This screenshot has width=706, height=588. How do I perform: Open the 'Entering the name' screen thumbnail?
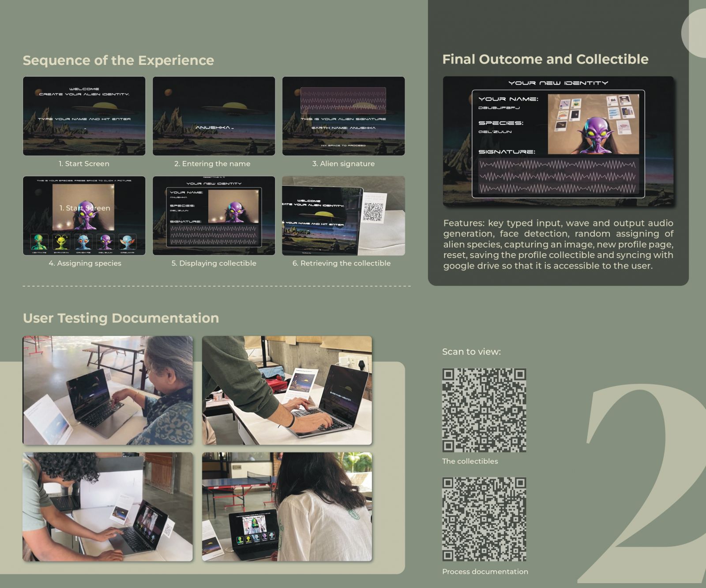(x=214, y=116)
